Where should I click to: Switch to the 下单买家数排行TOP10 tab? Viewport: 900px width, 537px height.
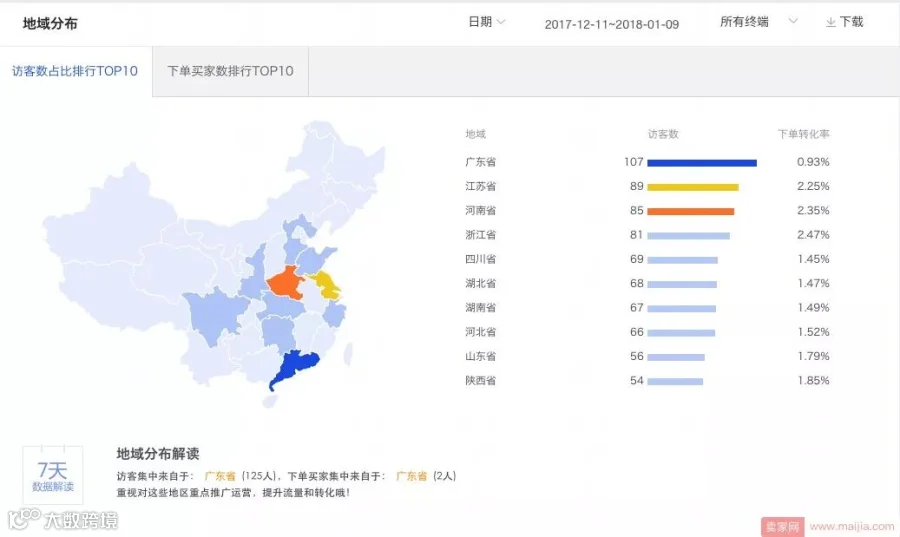pos(230,71)
